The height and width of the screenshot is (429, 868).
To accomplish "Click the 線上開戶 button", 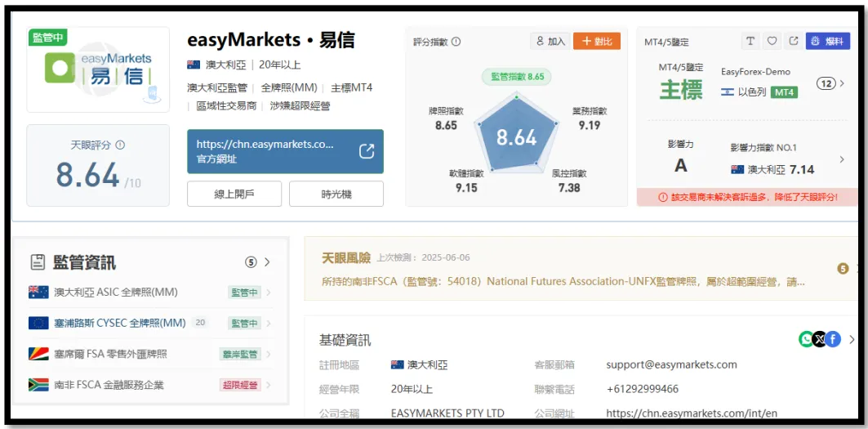I will pos(234,194).
